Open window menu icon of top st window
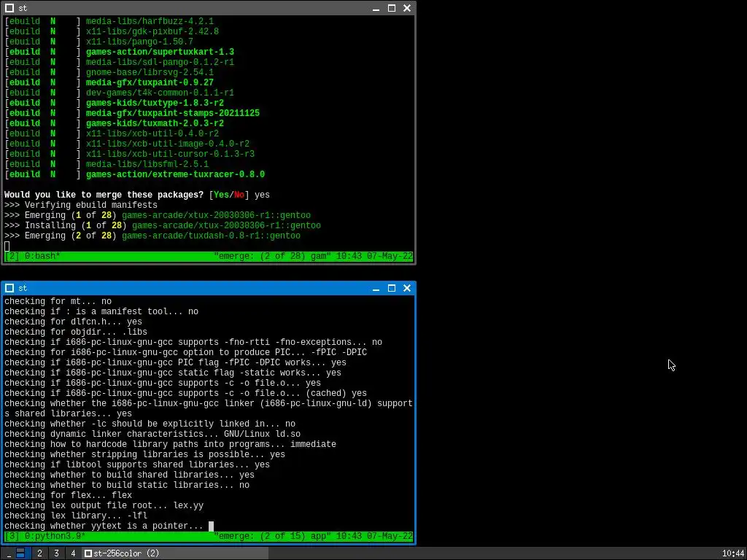747x560 pixels. [9, 8]
